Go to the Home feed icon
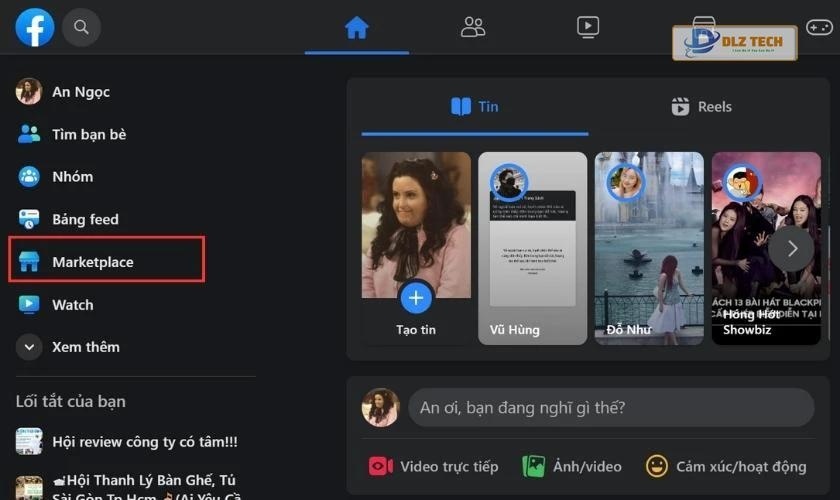 [x=357, y=27]
